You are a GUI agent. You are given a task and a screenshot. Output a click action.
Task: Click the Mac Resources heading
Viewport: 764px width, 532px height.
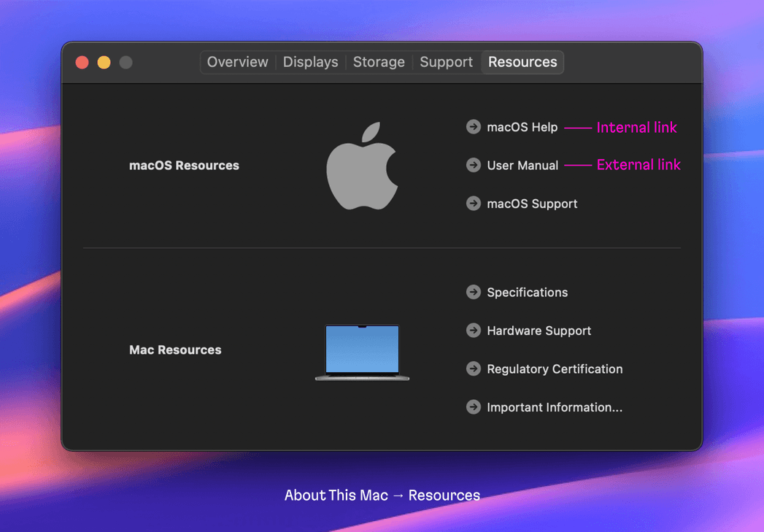coord(175,350)
